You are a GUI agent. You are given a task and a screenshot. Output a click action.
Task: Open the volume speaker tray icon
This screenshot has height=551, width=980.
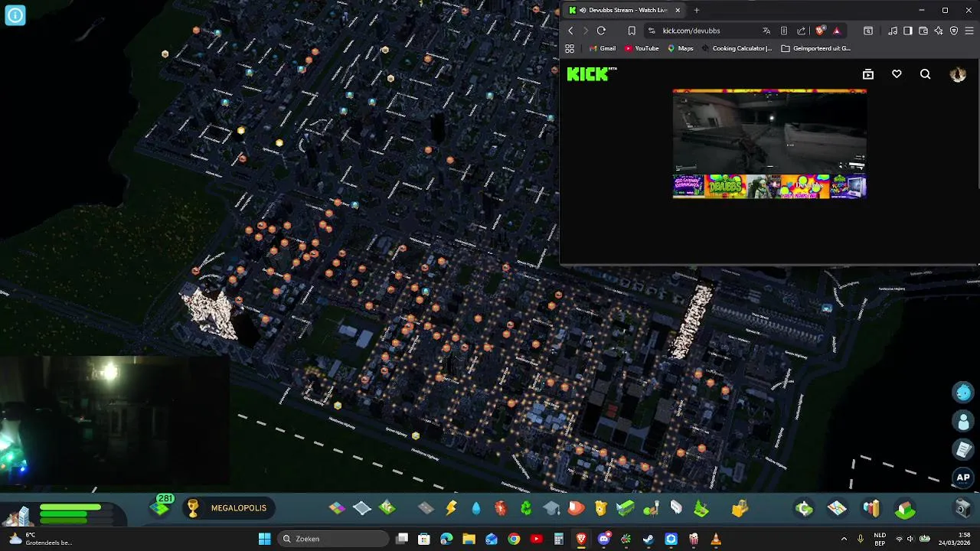pyautogui.click(x=910, y=539)
